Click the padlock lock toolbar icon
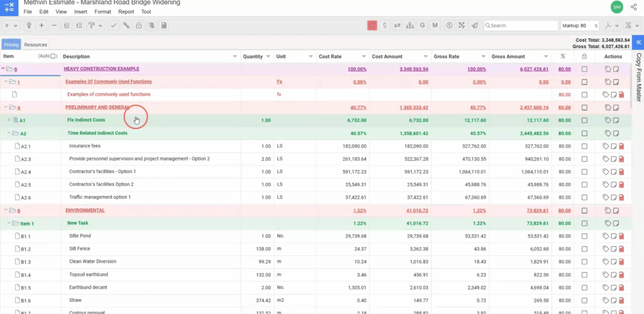This screenshot has height=314, width=644. pos(139,25)
